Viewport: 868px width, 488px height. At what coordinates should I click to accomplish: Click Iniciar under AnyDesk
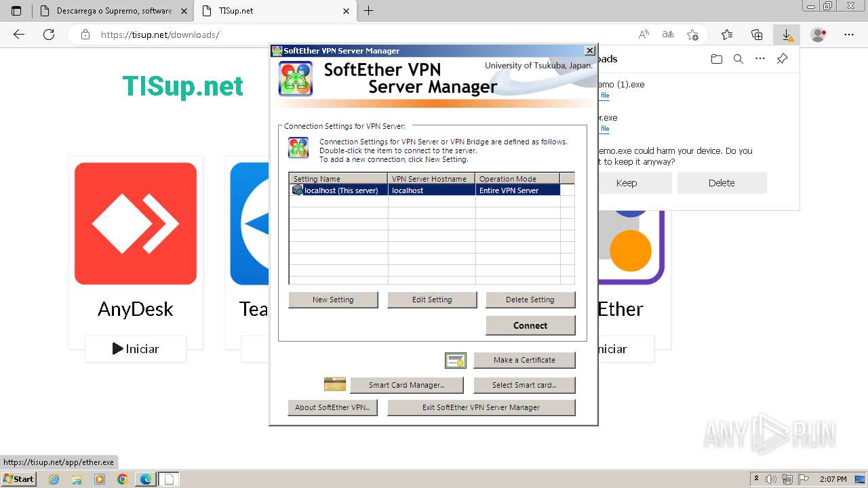tap(136, 349)
